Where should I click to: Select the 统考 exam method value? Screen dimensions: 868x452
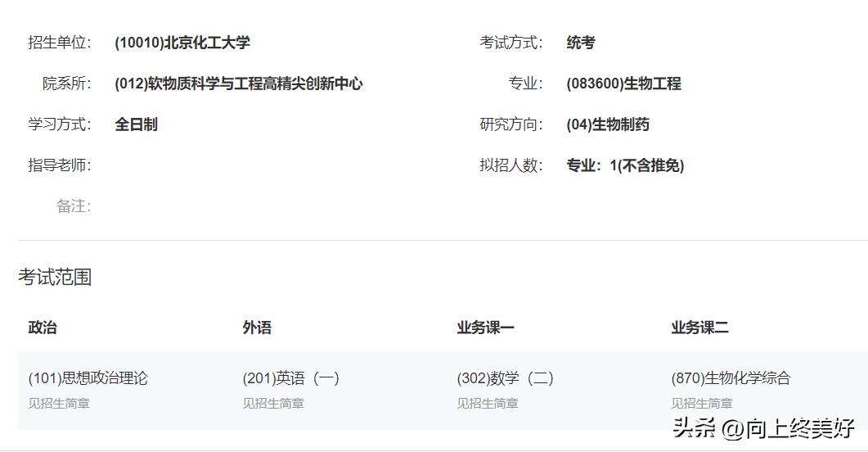coord(581,43)
